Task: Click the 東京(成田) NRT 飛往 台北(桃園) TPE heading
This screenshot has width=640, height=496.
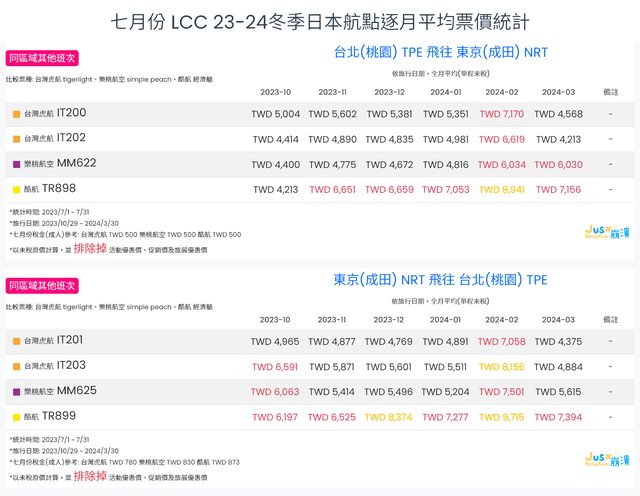Action: [440, 279]
